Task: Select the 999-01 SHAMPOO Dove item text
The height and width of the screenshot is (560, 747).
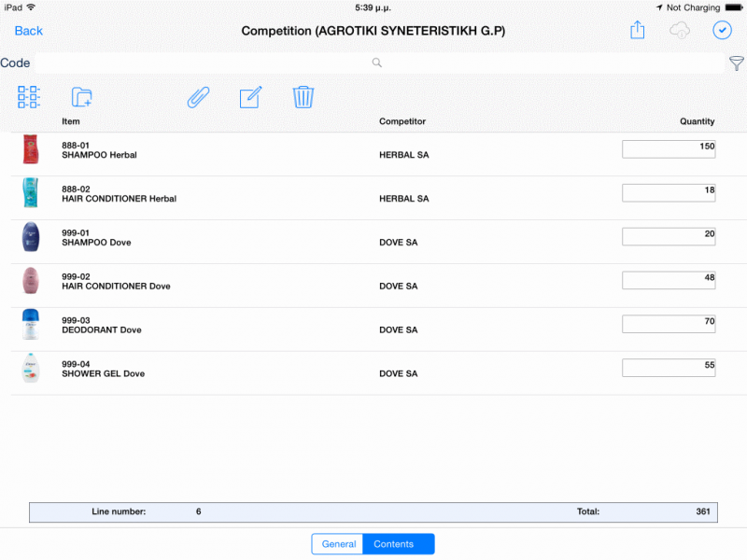Action: (x=96, y=238)
